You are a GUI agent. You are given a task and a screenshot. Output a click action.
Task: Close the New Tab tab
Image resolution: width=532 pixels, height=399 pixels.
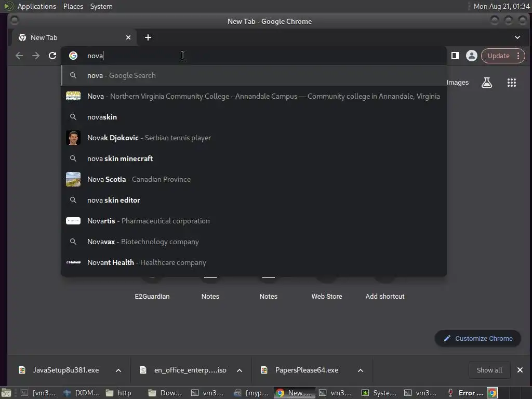point(128,37)
